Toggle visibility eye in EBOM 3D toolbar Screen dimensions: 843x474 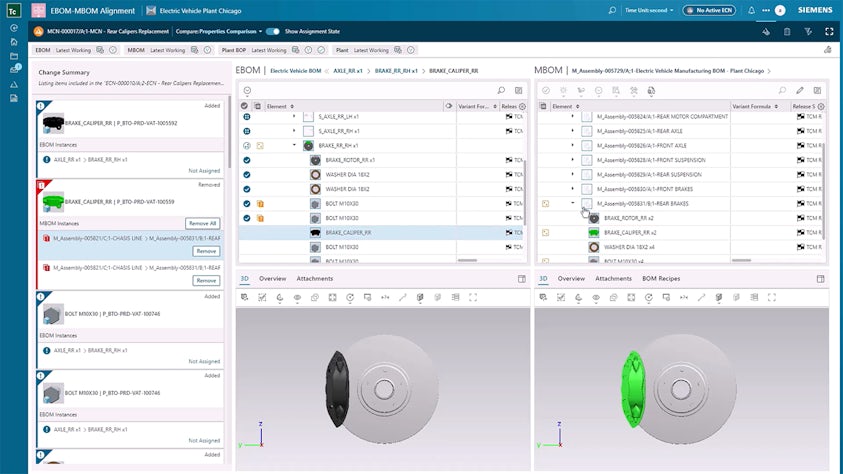coord(297,297)
